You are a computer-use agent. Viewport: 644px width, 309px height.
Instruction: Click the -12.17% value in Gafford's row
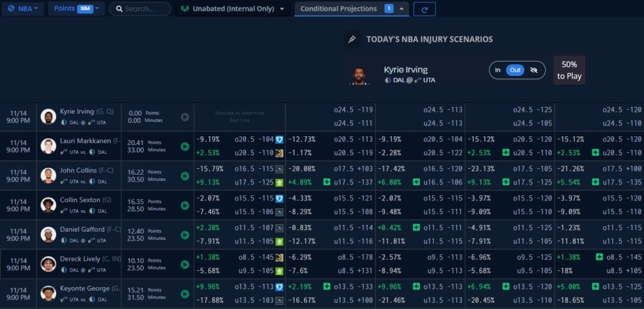302,241
